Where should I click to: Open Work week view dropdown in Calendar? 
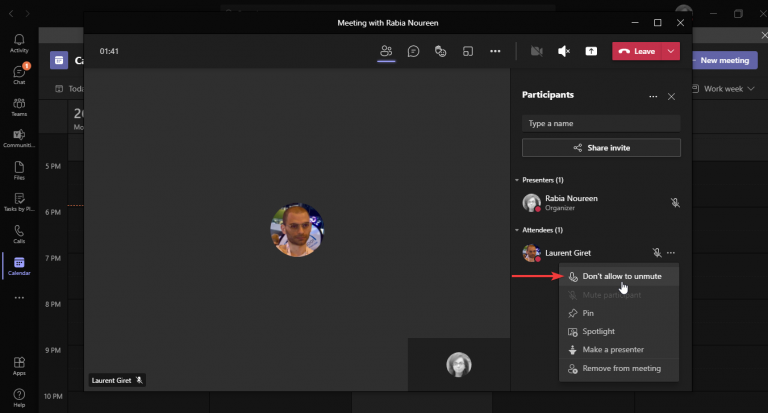pyautogui.click(x=723, y=89)
